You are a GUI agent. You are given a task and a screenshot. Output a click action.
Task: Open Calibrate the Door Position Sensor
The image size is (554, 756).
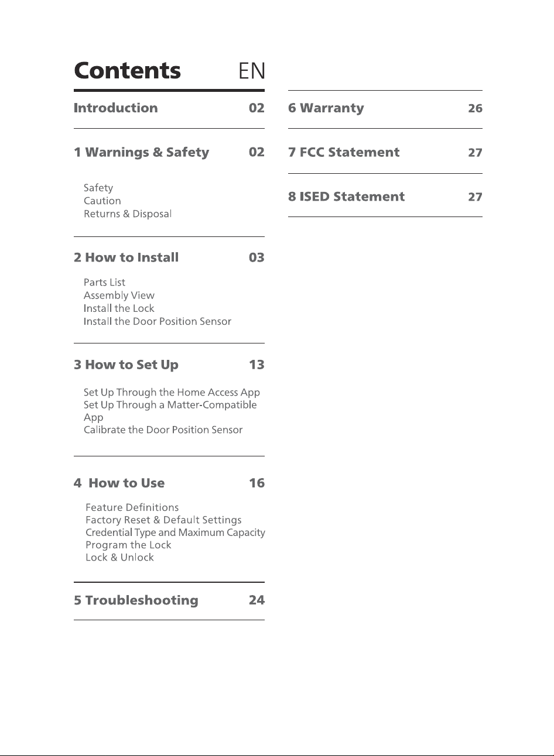tap(163, 429)
